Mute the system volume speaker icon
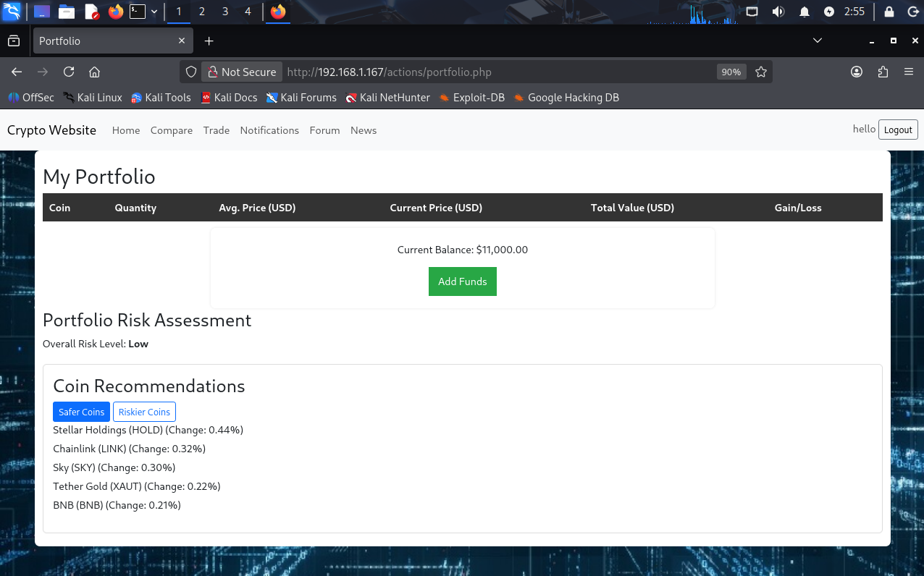Screen dimensions: 924x576 778,12
